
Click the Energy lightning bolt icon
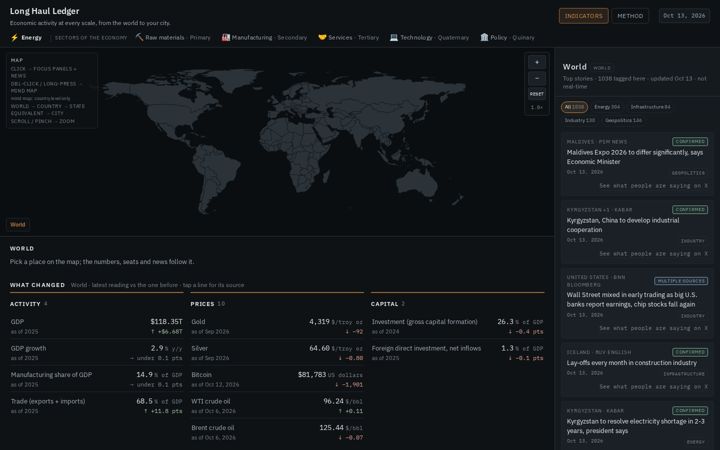point(14,38)
